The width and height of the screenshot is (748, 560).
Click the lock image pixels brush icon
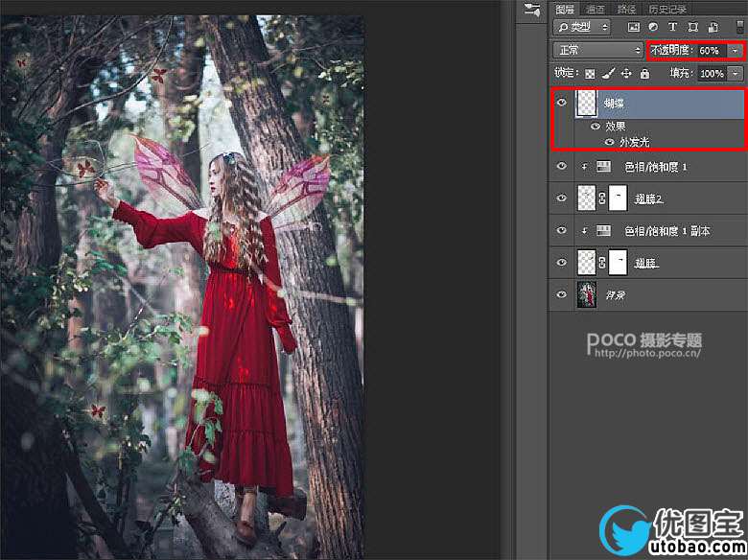point(608,74)
